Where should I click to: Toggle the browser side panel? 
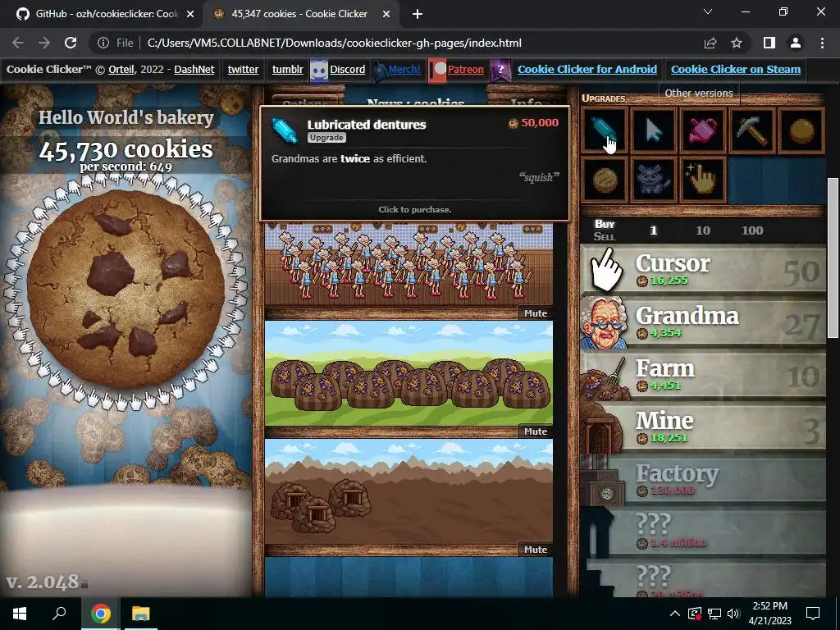[x=769, y=43]
